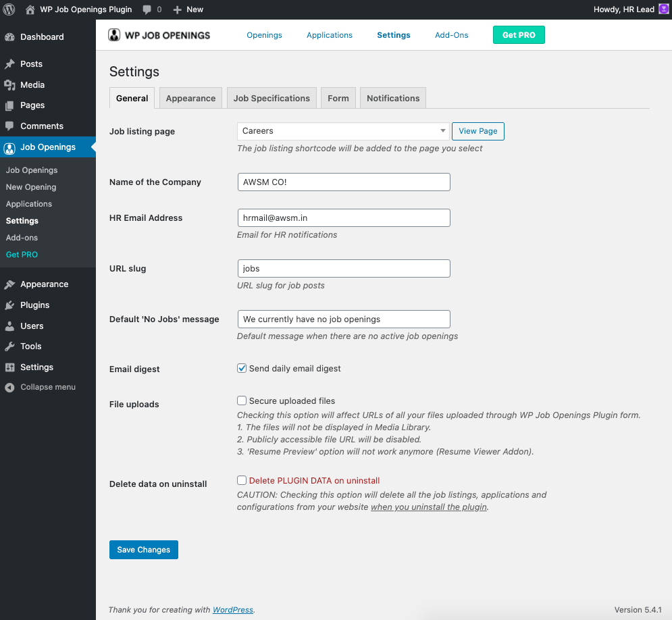This screenshot has width=672, height=620.
Task: Click the Job Openings person icon in sidebar
Action: coord(9,149)
